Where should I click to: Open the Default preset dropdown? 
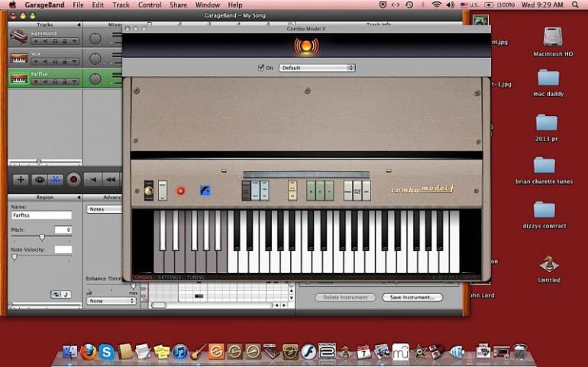pos(317,68)
